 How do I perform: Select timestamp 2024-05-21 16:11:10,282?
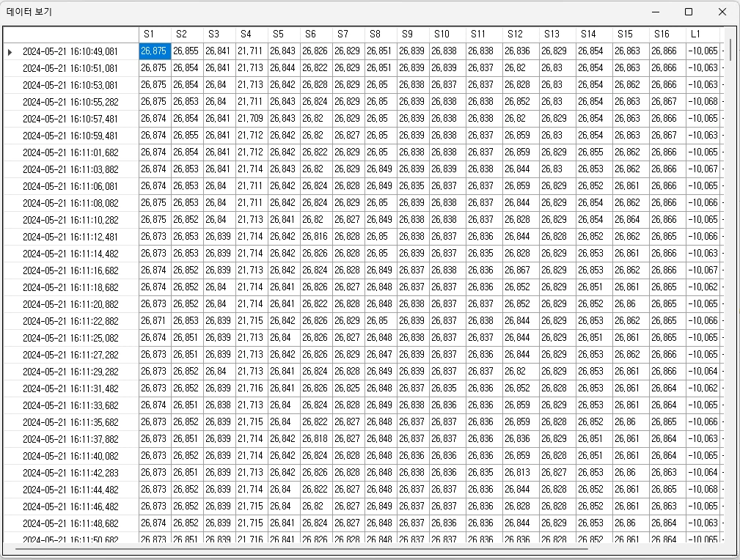tap(70, 221)
